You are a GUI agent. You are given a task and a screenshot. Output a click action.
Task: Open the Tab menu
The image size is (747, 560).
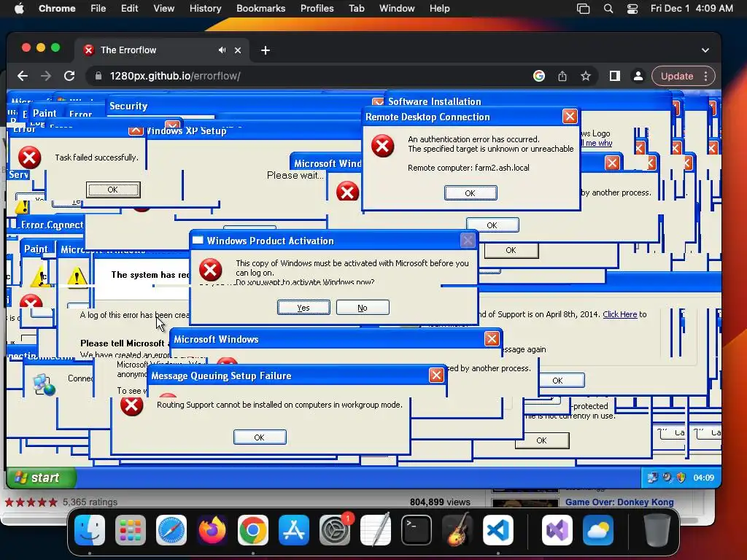pyautogui.click(x=356, y=8)
